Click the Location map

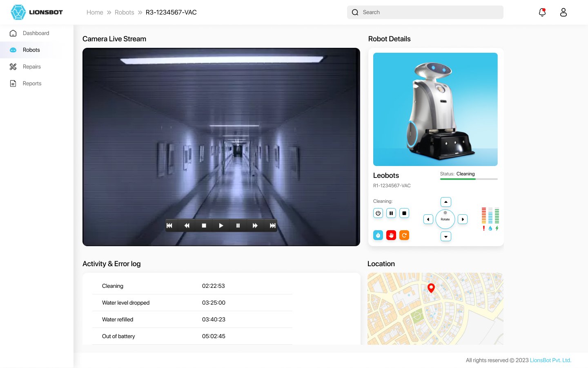click(x=435, y=309)
